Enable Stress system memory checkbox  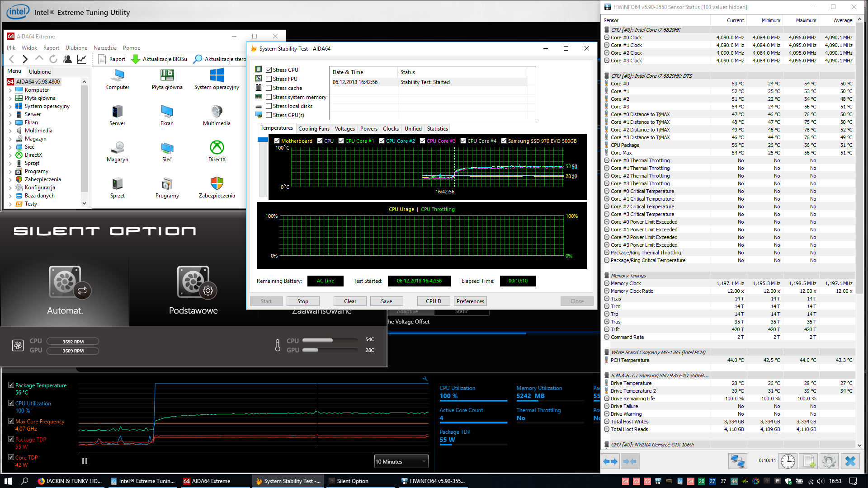tap(269, 97)
